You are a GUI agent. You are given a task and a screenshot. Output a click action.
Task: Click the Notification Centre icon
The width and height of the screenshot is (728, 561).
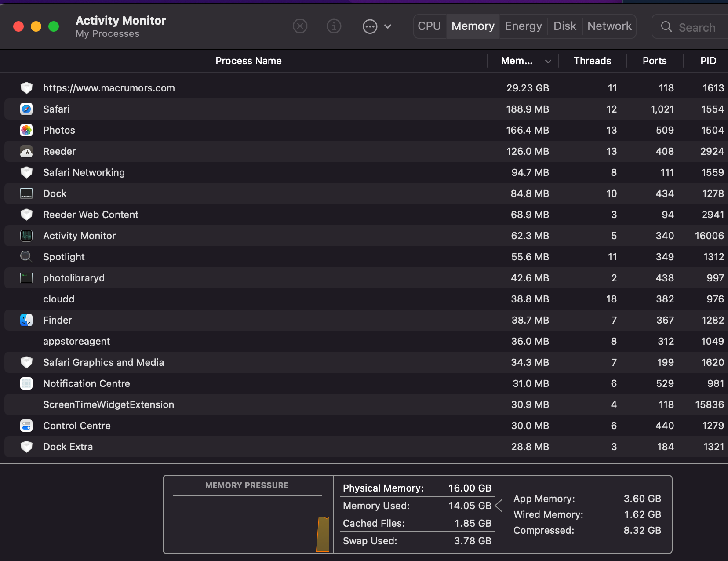(26, 383)
